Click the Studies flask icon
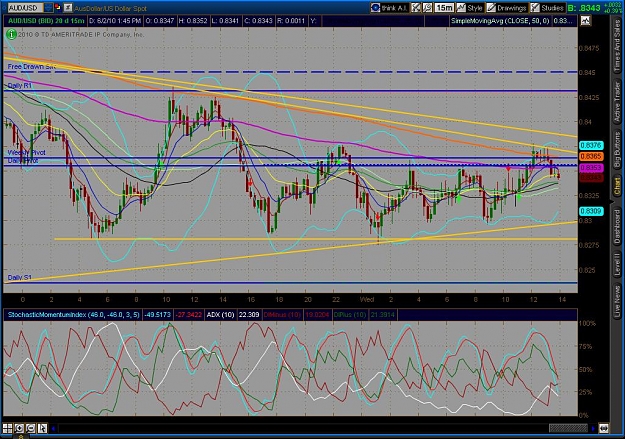 pyautogui.click(x=535, y=8)
